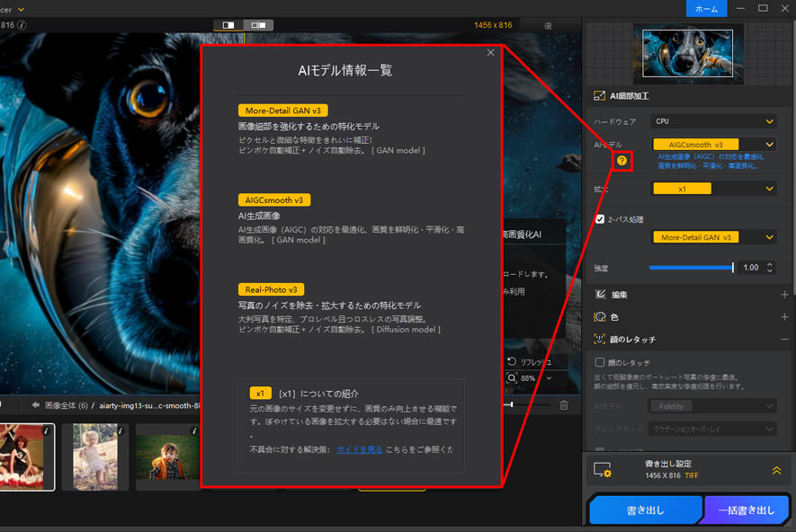Click the image info icon beside 816
Image resolution: width=796 pixels, height=532 pixels.
(x=22, y=25)
